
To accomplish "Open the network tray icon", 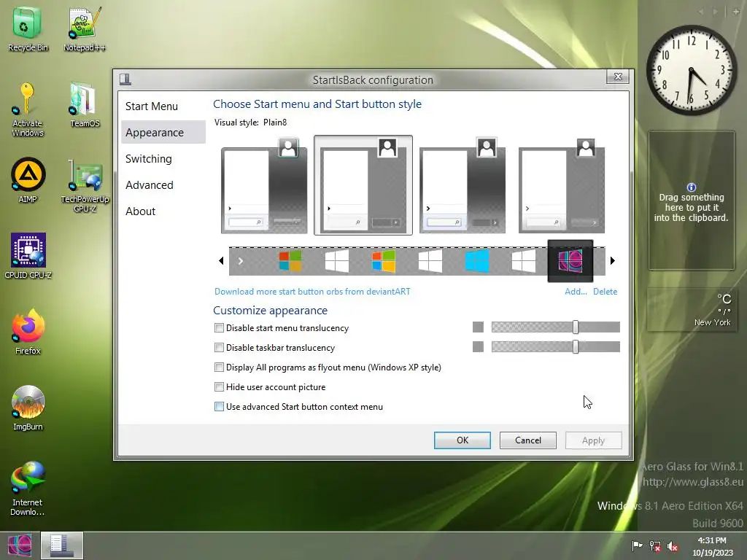I will (x=655, y=546).
